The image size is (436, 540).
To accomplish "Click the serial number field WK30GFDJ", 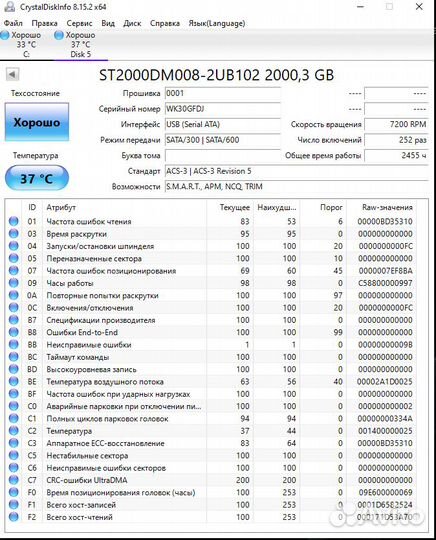I will click(222, 109).
